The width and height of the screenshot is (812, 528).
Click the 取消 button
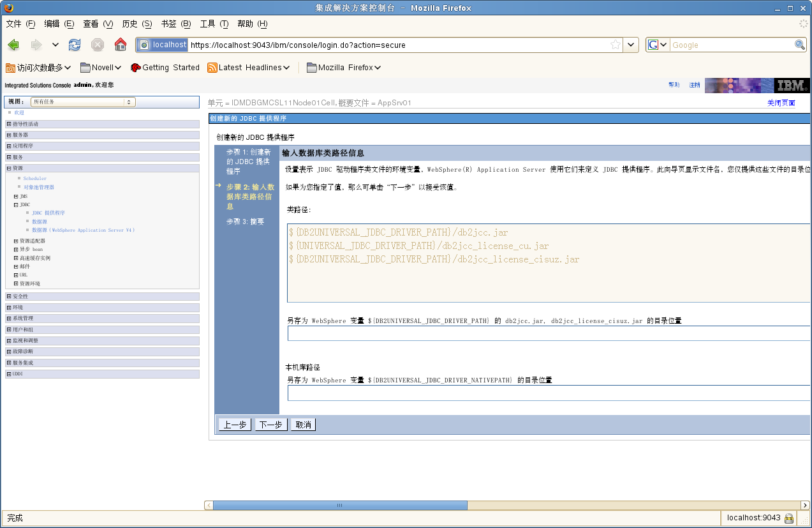[x=304, y=425]
